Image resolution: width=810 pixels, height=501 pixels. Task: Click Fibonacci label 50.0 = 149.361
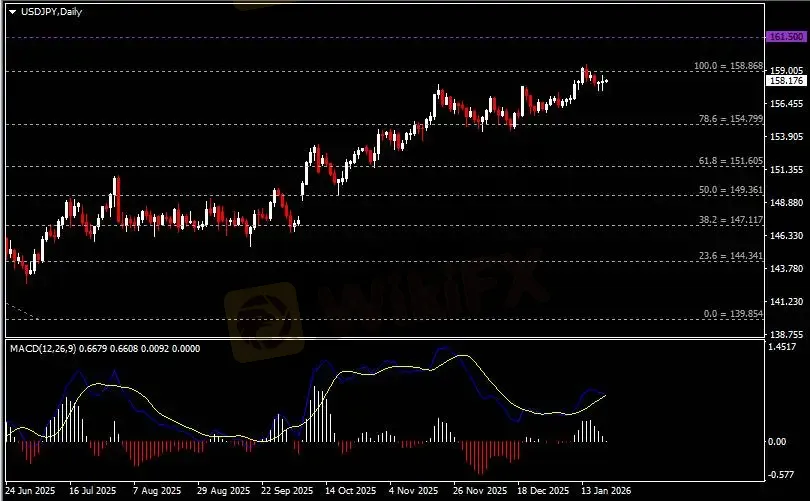coord(730,190)
